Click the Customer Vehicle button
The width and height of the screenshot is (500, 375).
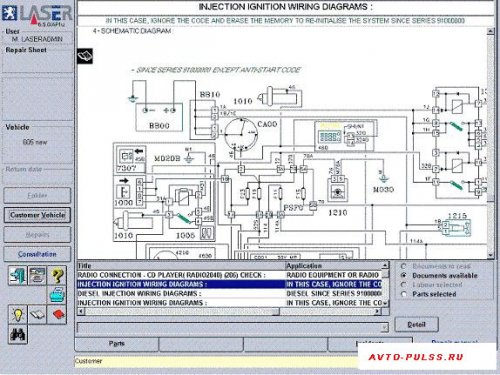(x=37, y=215)
